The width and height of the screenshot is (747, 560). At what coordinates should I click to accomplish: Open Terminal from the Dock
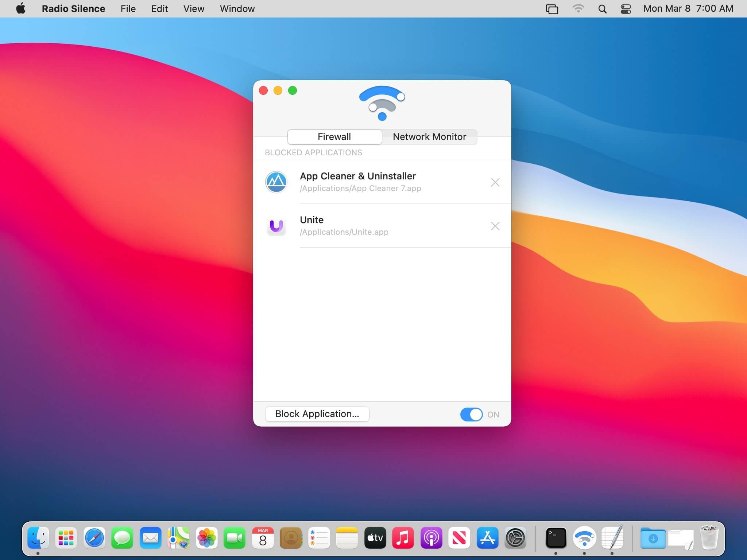pos(556,538)
